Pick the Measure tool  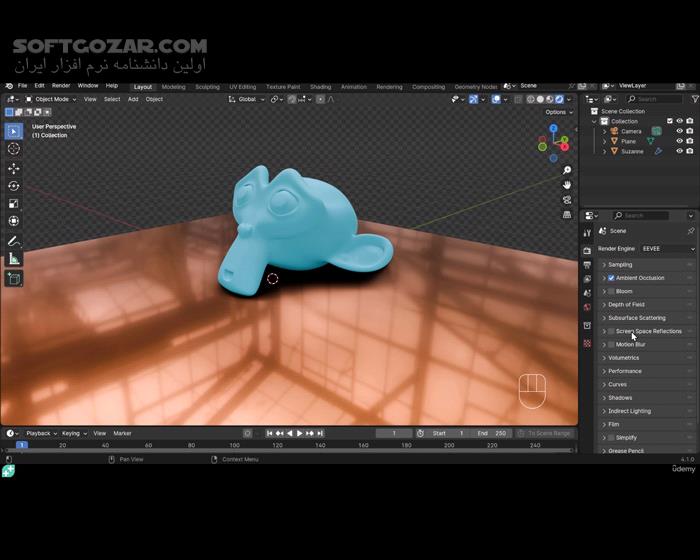(x=14, y=259)
